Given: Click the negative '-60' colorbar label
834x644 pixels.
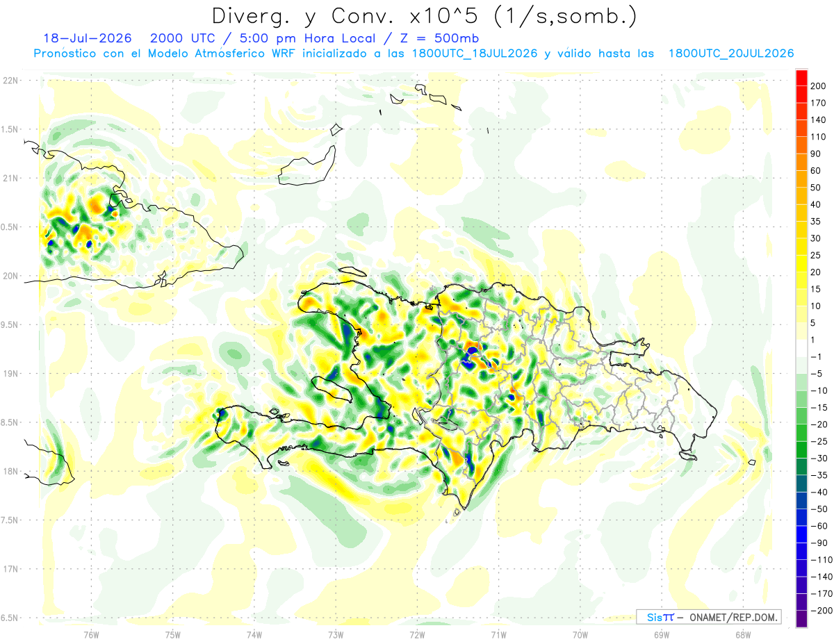Looking at the screenshot, I should tap(820, 527).
